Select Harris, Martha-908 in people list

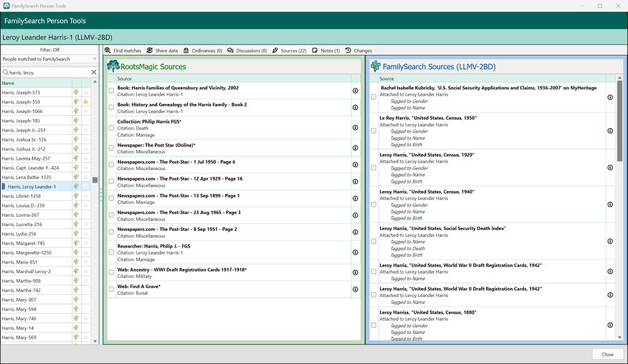(36, 281)
